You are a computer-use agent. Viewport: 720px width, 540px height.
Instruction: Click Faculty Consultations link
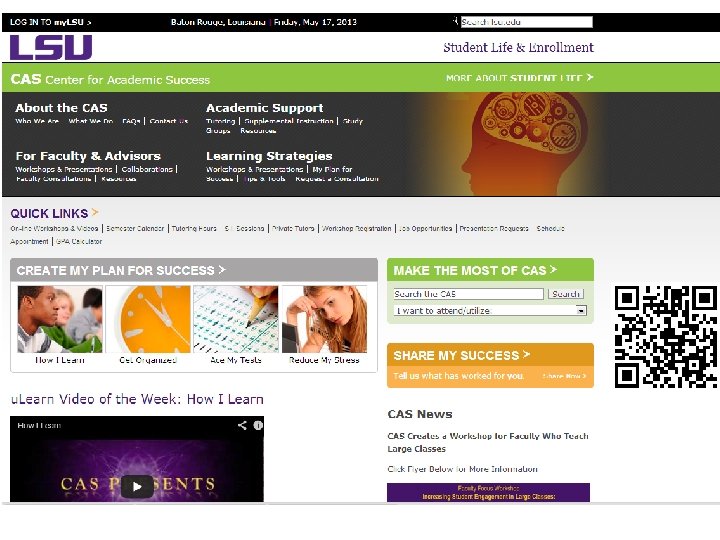(x=54, y=179)
